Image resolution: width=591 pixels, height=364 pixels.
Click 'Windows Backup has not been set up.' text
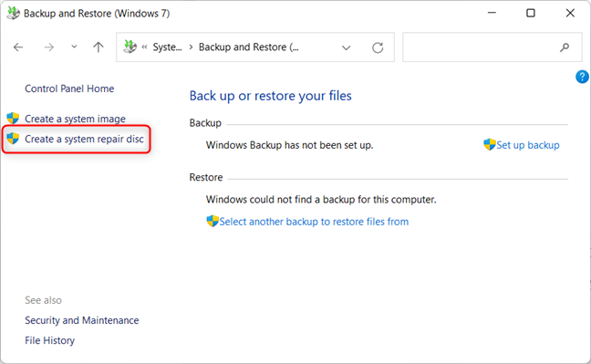point(289,145)
